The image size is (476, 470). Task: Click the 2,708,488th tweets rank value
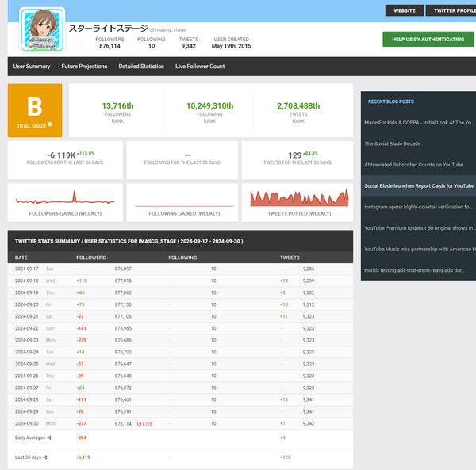click(298, 106)
